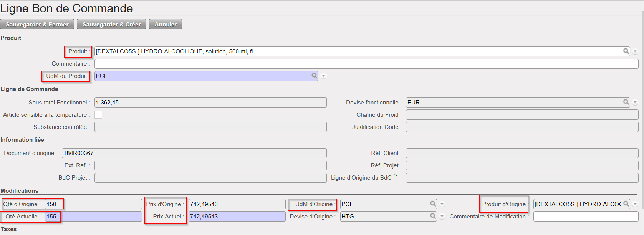The height and width of the screenshot is (235, 644).
Task: Click the Qté Actuelle field showing 155
Action: coord(93,217)
